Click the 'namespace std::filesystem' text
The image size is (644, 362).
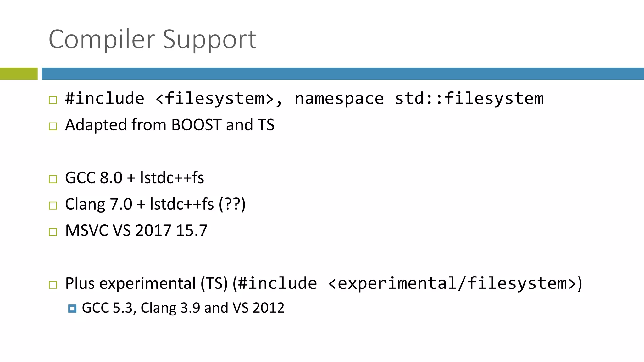coord(419,99)
